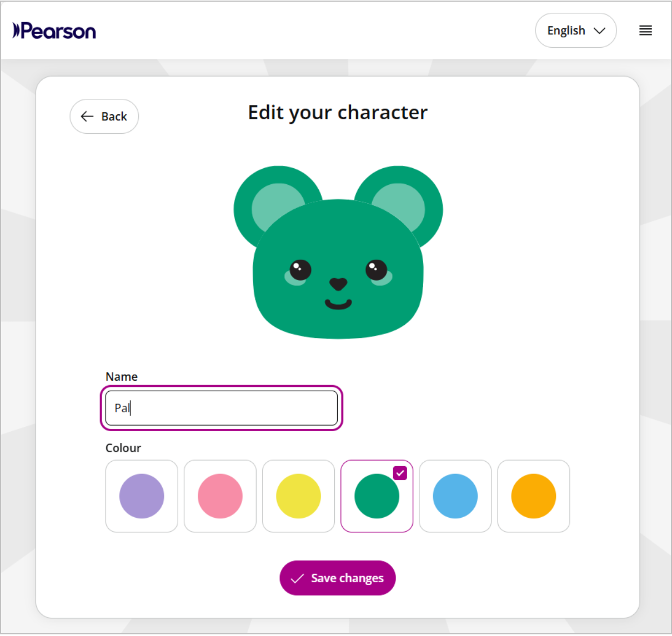Focus the Name text field

[222, 408]
